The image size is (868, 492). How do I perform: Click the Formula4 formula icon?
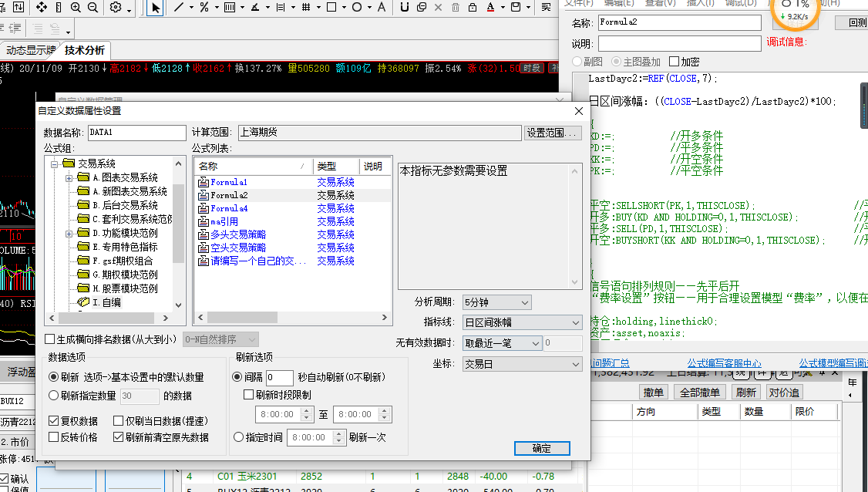coord(204,208)
